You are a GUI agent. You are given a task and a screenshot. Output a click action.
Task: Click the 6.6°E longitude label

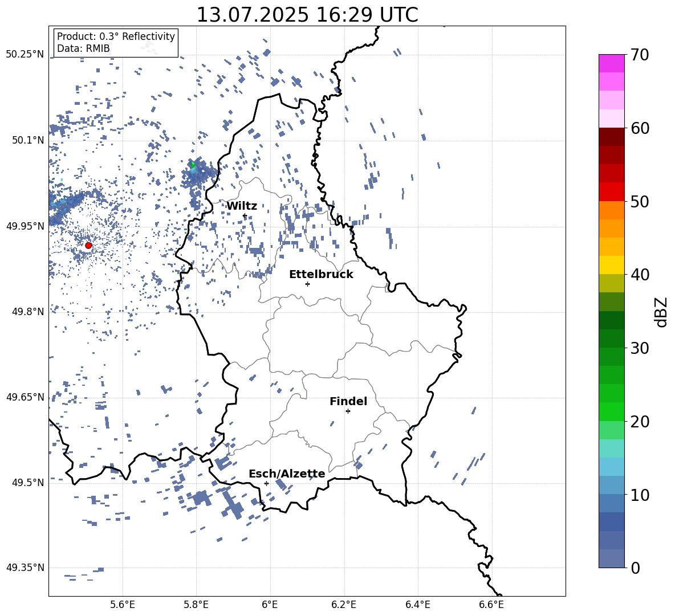point(491,605)
